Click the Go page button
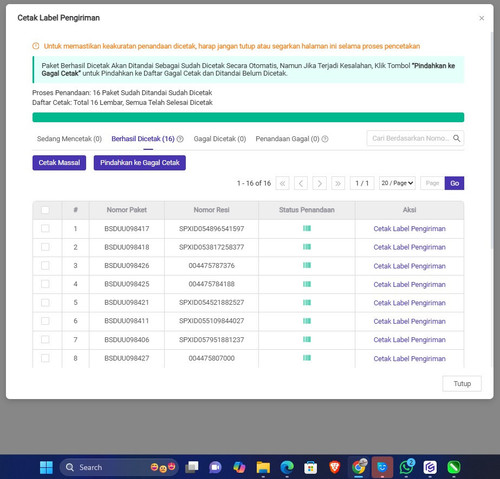Screen dimensions: 500x479 tap(454, 183)
